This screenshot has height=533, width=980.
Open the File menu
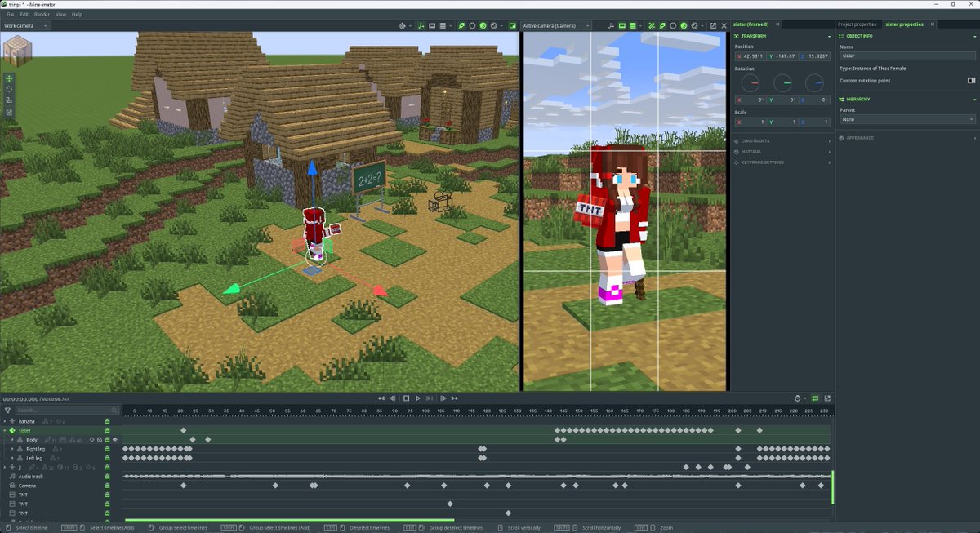click(11, 15)
